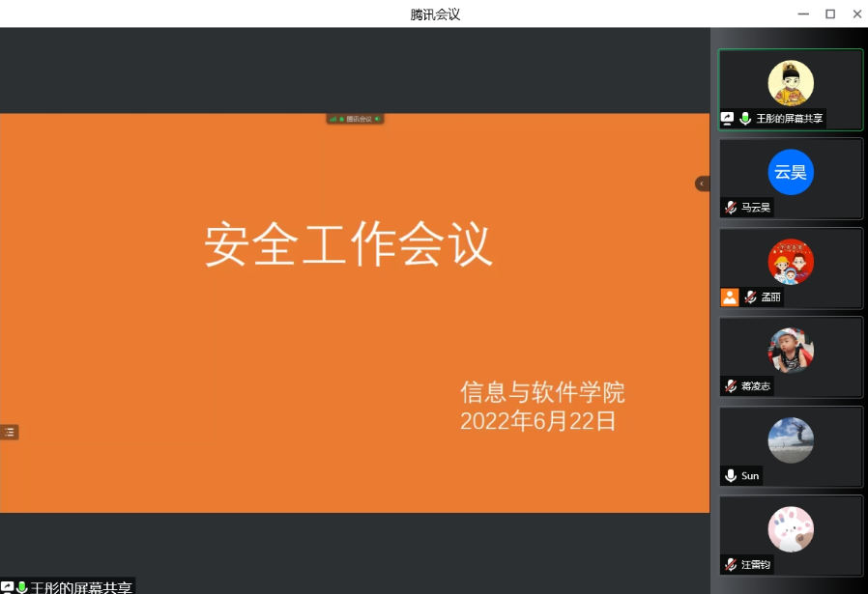Screen dimensions: 868x594
Task: Collapse the participant video sidebar arrow
Action: [x=702, y=184]
